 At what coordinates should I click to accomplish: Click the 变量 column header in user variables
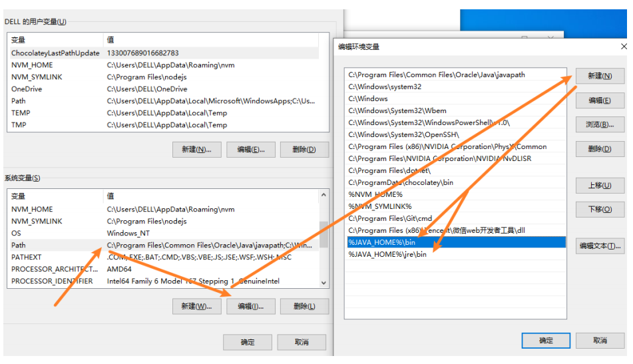(x=55, y=40)
